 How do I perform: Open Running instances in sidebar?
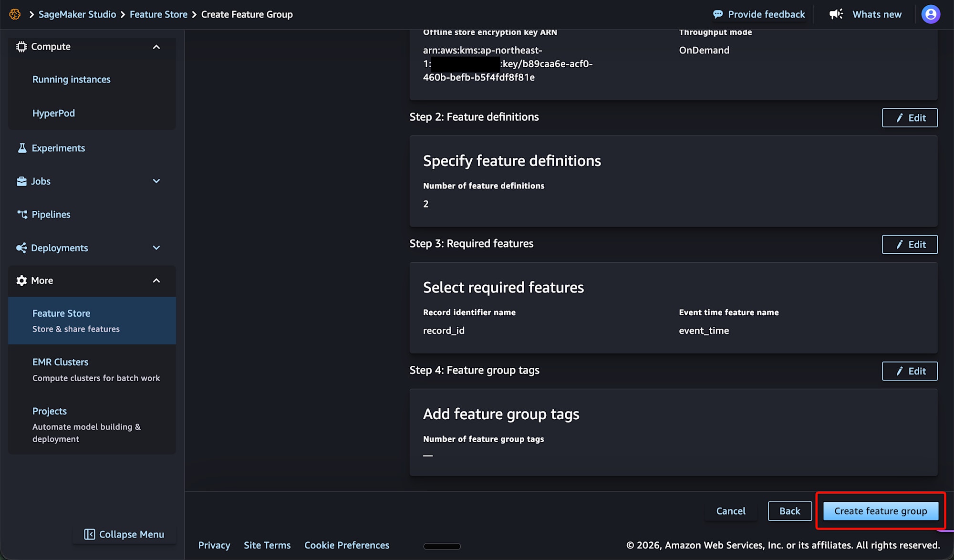click(x=72, y=80)
